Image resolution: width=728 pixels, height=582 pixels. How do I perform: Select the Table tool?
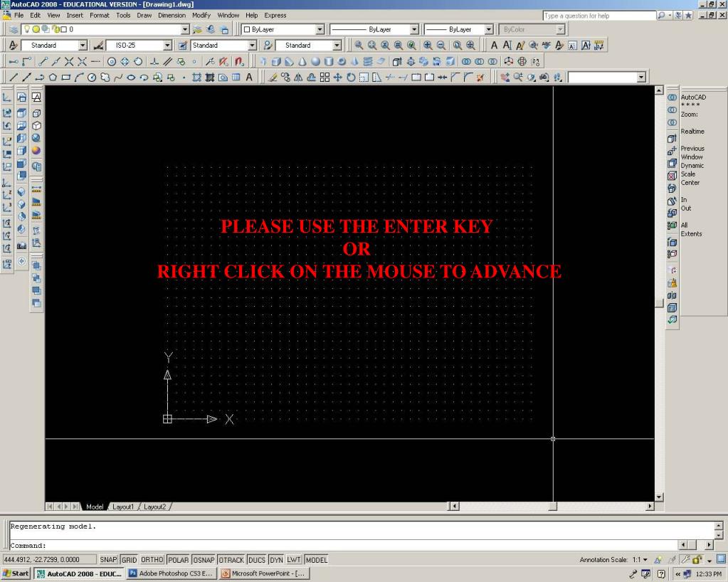coord(236,78)
